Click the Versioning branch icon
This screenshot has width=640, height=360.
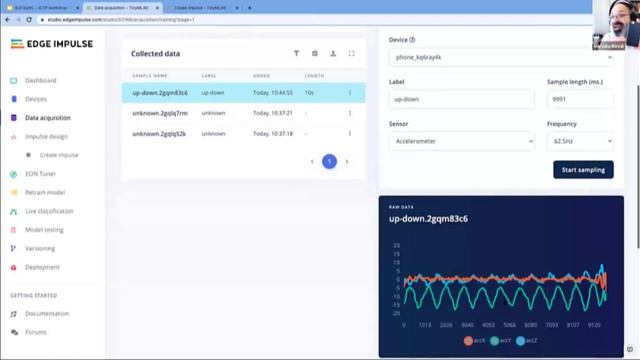coord(13,249)
